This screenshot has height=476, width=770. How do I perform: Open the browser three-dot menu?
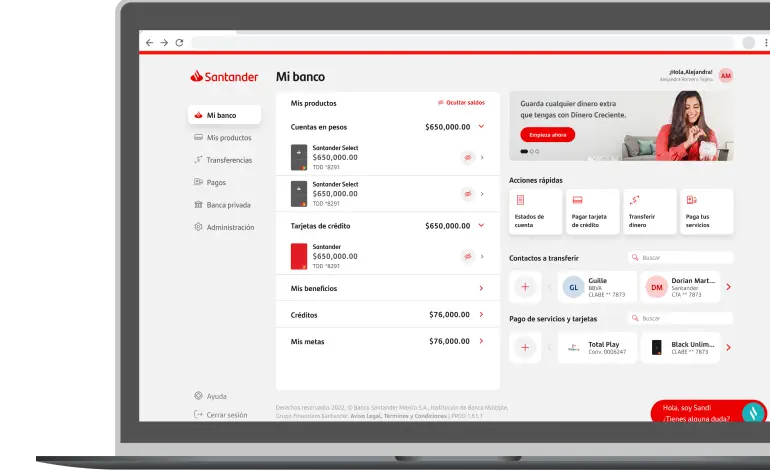[x=766, y=43]
